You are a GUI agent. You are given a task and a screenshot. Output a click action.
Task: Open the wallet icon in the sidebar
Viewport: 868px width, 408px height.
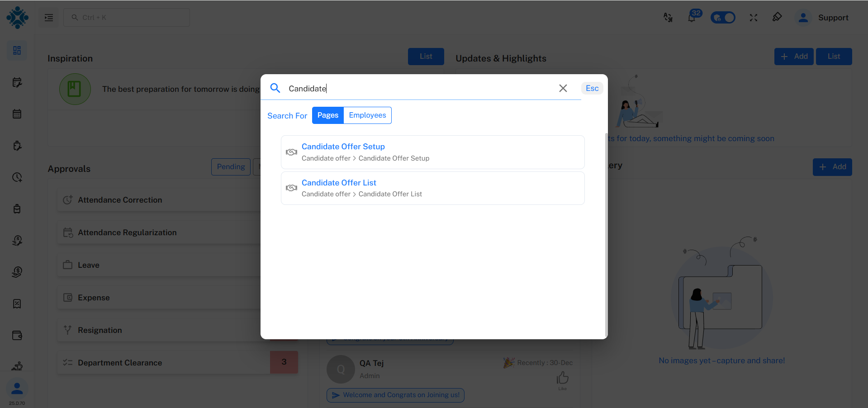(17, 335)
